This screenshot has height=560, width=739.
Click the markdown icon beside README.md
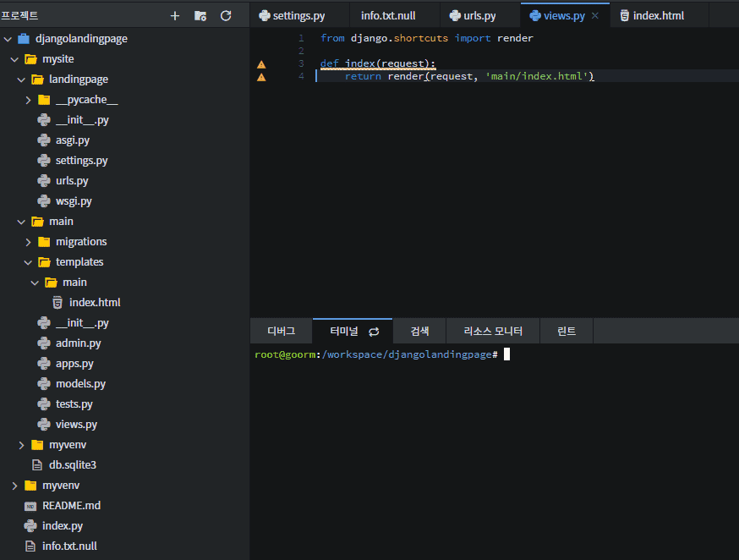click(30, 506)
